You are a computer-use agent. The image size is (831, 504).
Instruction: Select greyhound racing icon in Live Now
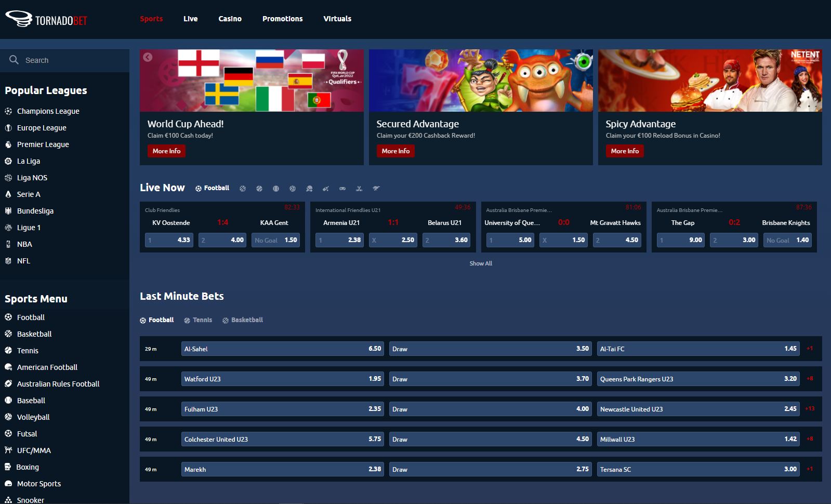(376, 188)
